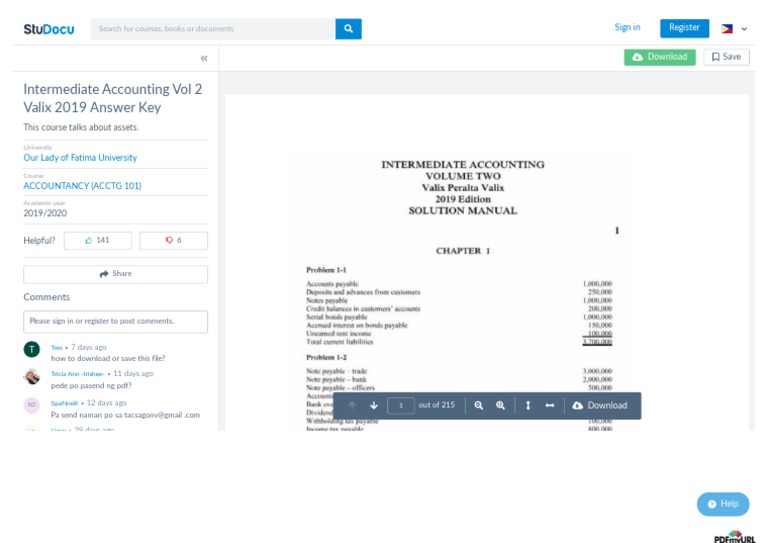
Task: Click thumbs up with 141 votes
Action: pos(97,240)
